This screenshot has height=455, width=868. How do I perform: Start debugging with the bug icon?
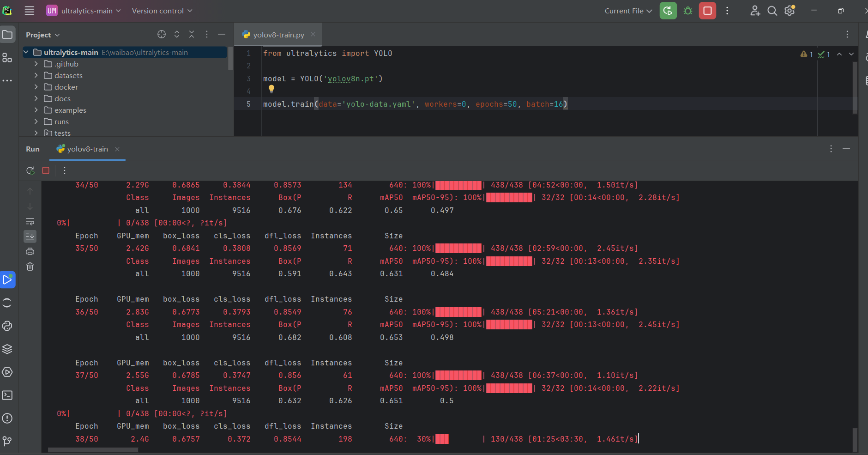point(688,11)
